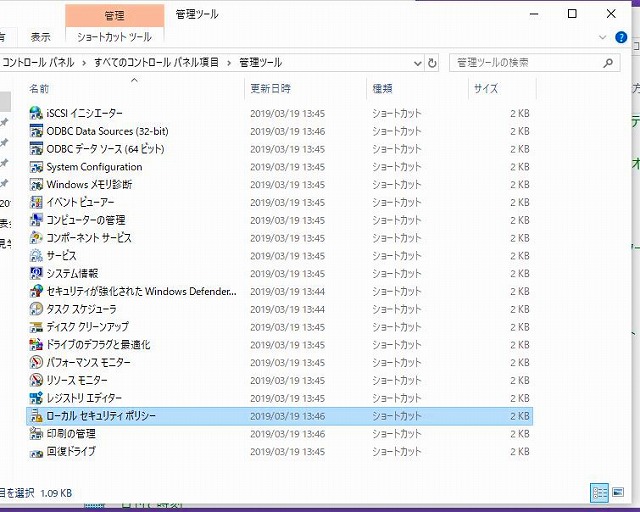
Task: Click the ODBC データ ソース (64 ビット) icon
Action: [36, 149]
